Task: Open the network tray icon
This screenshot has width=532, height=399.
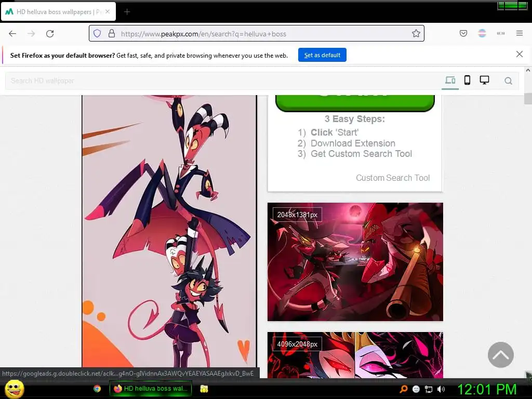Action: click(429, 389)
